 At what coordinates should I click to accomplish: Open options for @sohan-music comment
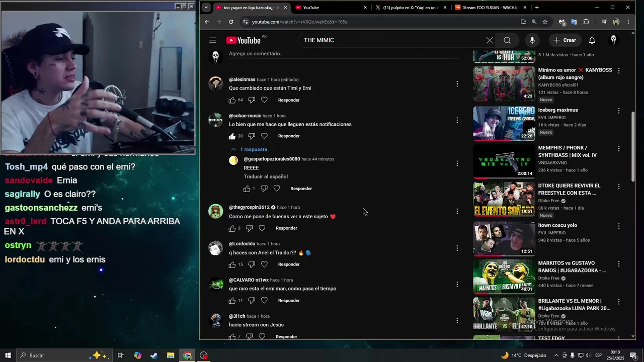pos(457,120)
